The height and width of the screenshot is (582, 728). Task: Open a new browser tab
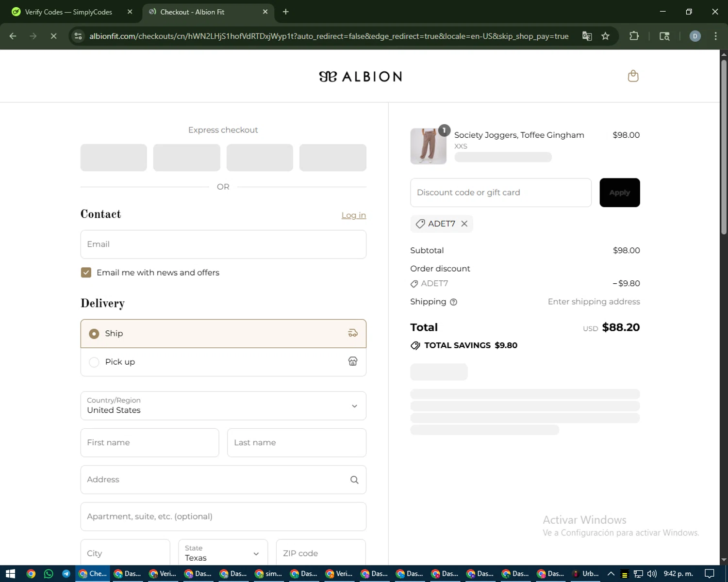tap(285, 12)
